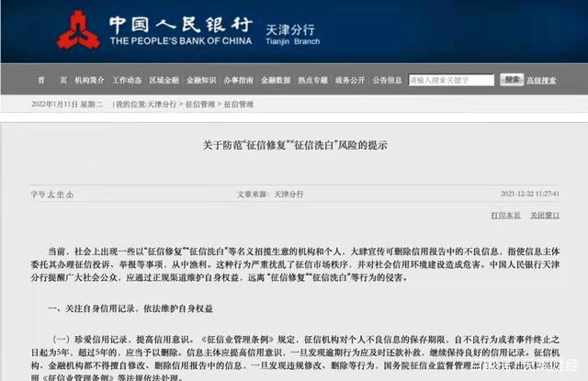The image size is (588, 381).
Task: Click the 搜索 search button
Action: [x=512, y=80]
